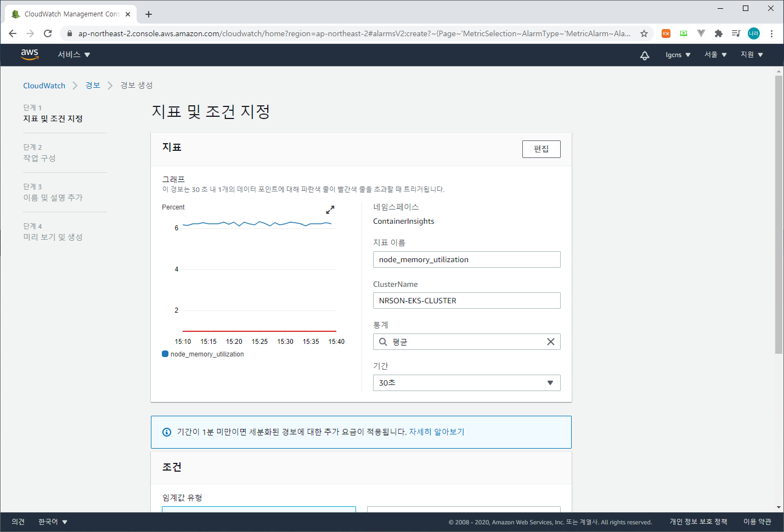Go forward with browser forward arrow
The image size is (784, 532).
click(30, 33)
